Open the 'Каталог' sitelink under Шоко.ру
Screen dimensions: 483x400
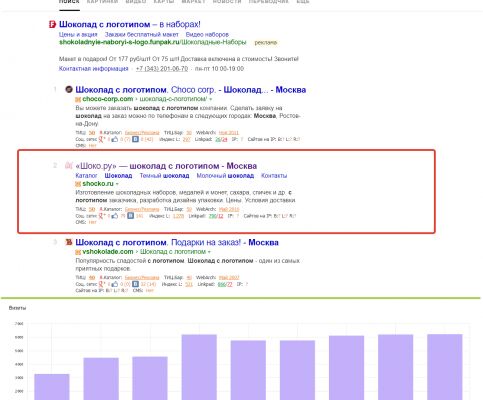tap(86, 176)
